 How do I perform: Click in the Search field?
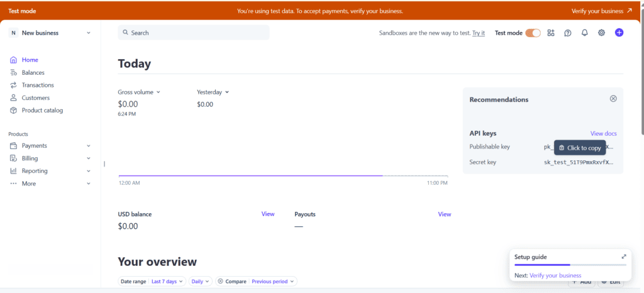tap(194, 33)
